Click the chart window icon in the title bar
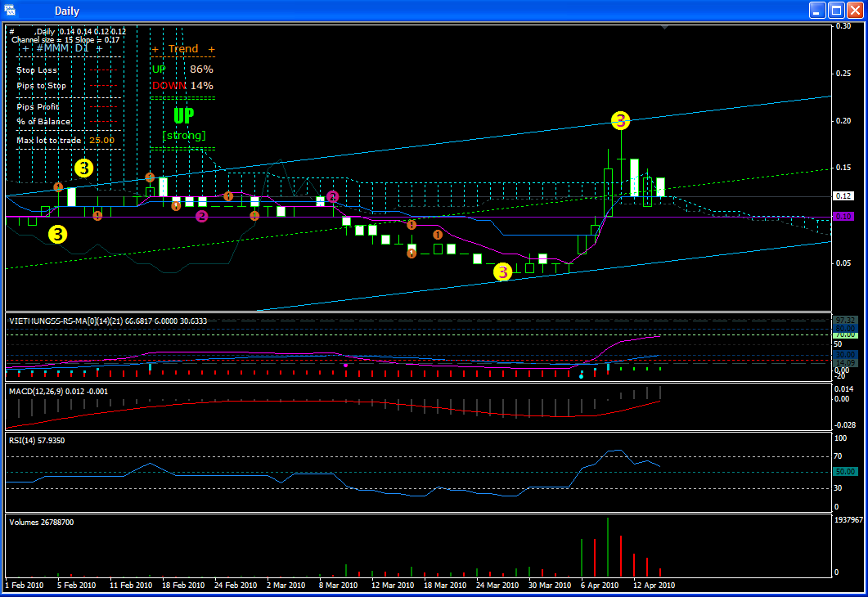 (x=10, y=10)
